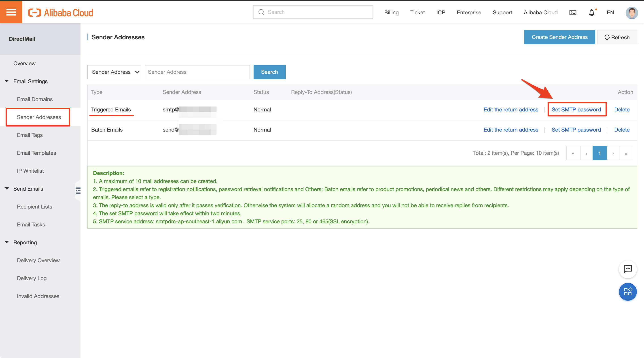Viewport: 644px width, 358px height.
Task: Click the Alibaba Cloud logo
Action: (x=61, y=13)
